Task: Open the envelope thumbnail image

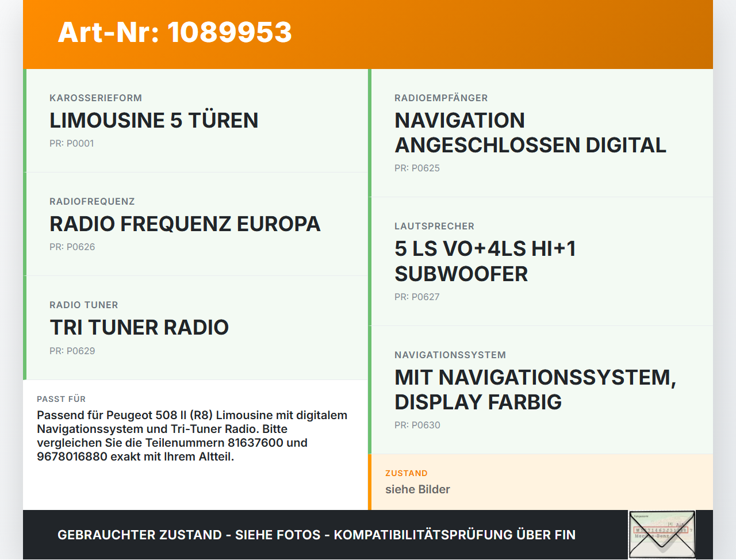Action: [x=662, y=535]
